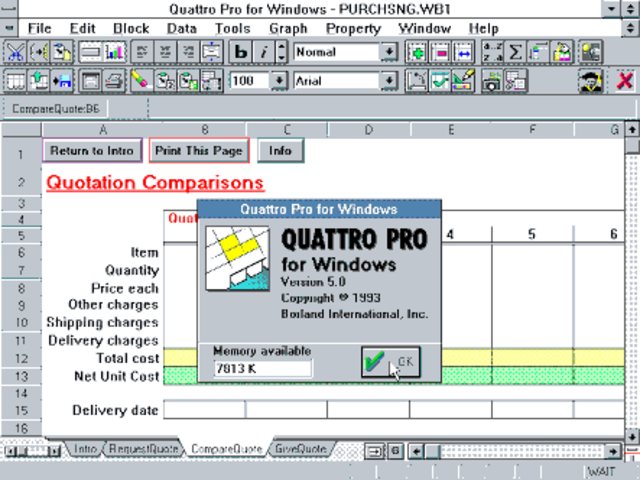Open the Help menu
This screenshot has width=640, height=480.
tap(484, 29)
